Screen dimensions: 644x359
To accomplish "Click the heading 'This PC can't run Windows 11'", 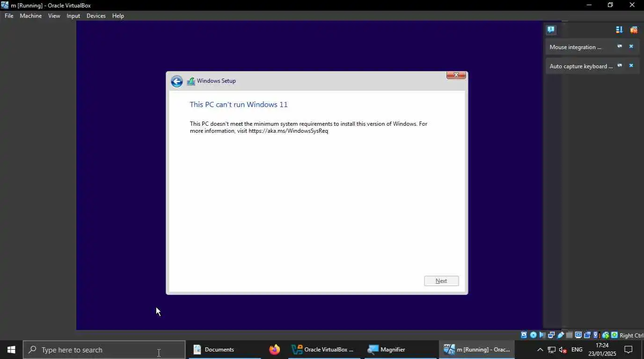I will (239, 104).
